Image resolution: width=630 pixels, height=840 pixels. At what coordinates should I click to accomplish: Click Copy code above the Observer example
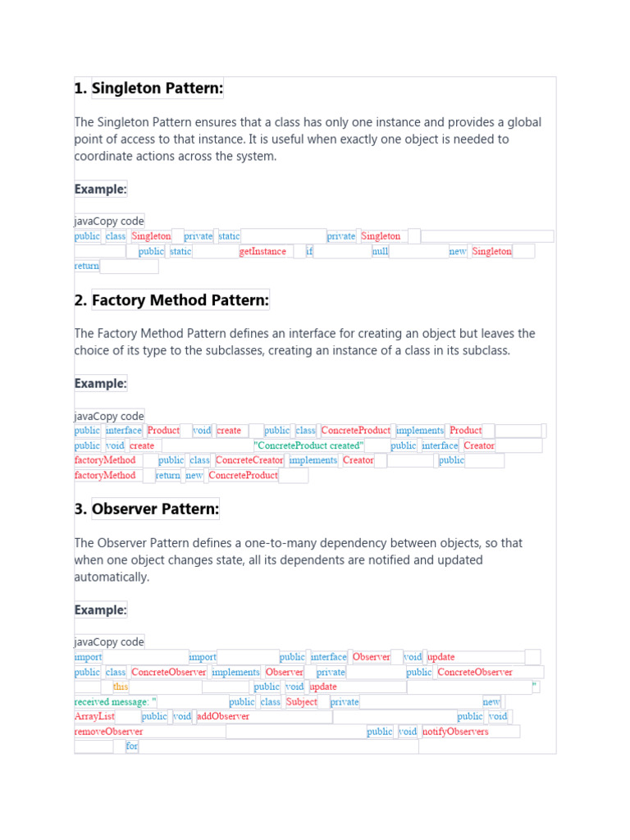[x=121, y=642]
